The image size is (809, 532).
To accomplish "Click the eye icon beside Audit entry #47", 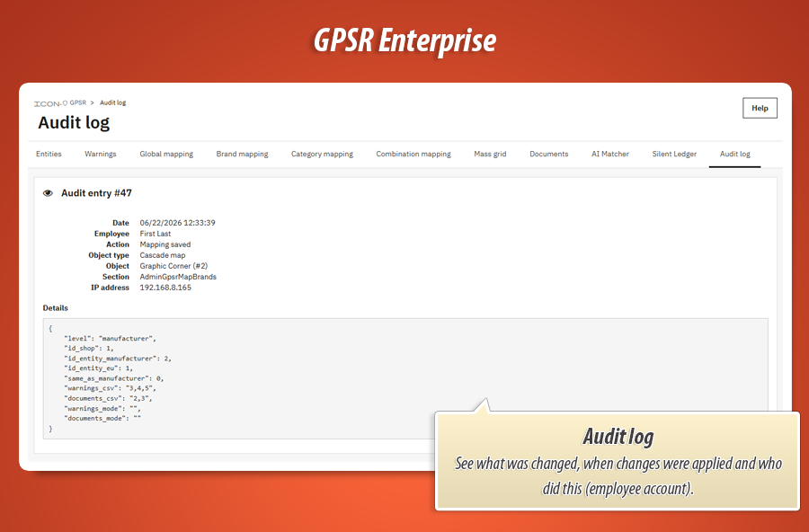I will click(x=48, y=193).
